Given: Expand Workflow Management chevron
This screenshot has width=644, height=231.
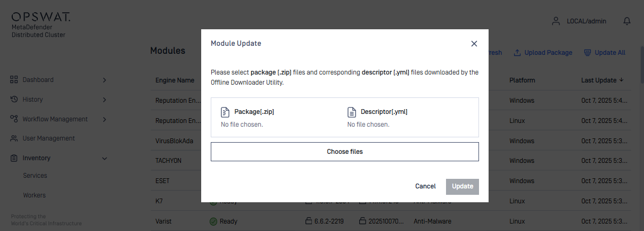Looking at the screenshot, I should 104,119.
